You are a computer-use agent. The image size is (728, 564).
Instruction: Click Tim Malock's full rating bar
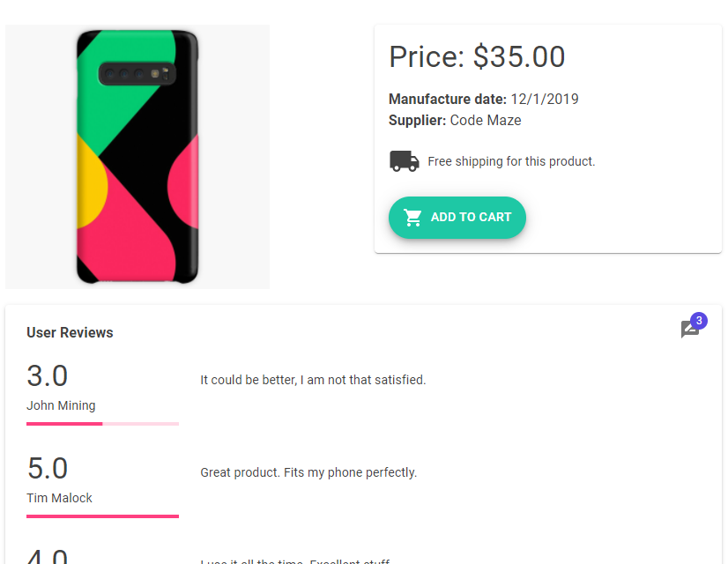click(x=102, y=516)
